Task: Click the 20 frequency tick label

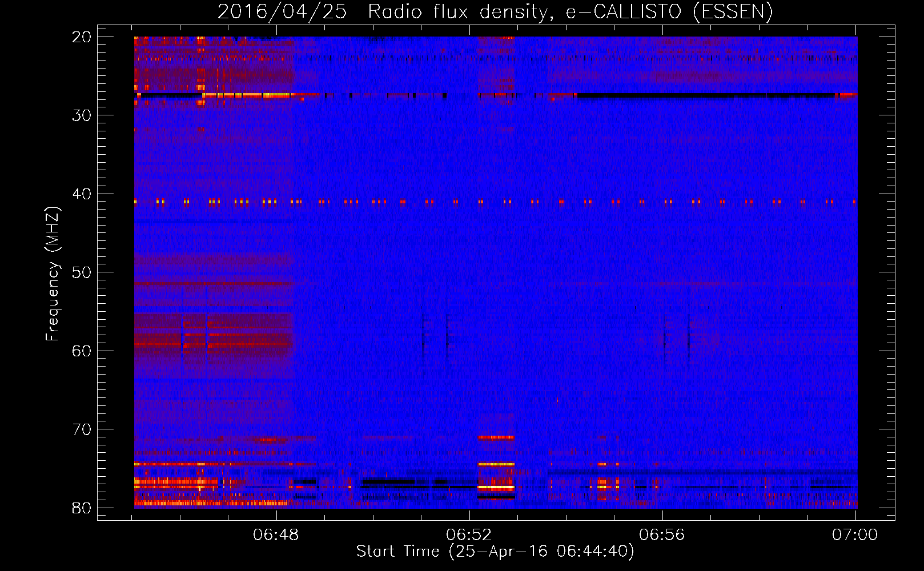Action: coord(82,37)
